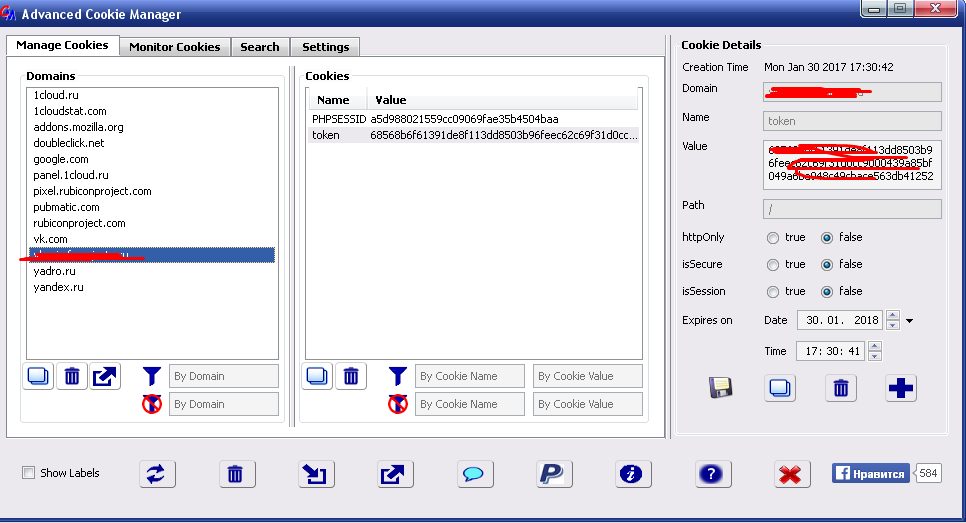The image size is (966, 523).
Task: Toggle the Show Labels checkbox
Action: tap(28, 472)
